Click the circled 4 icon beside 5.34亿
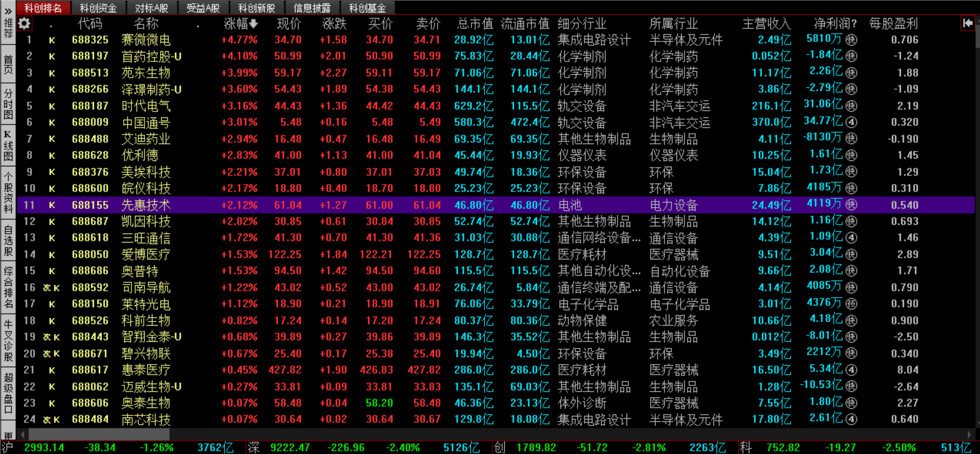 click(851, 370)
